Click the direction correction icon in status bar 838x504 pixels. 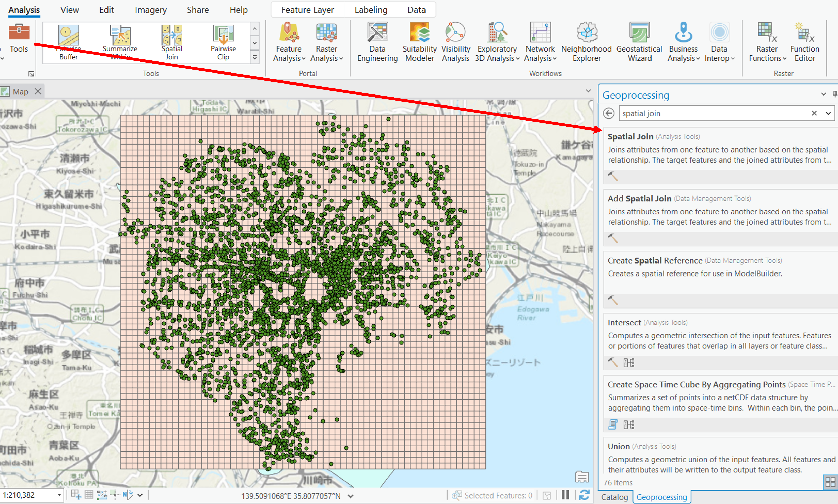pyautogui.click(x=128, y=495)
